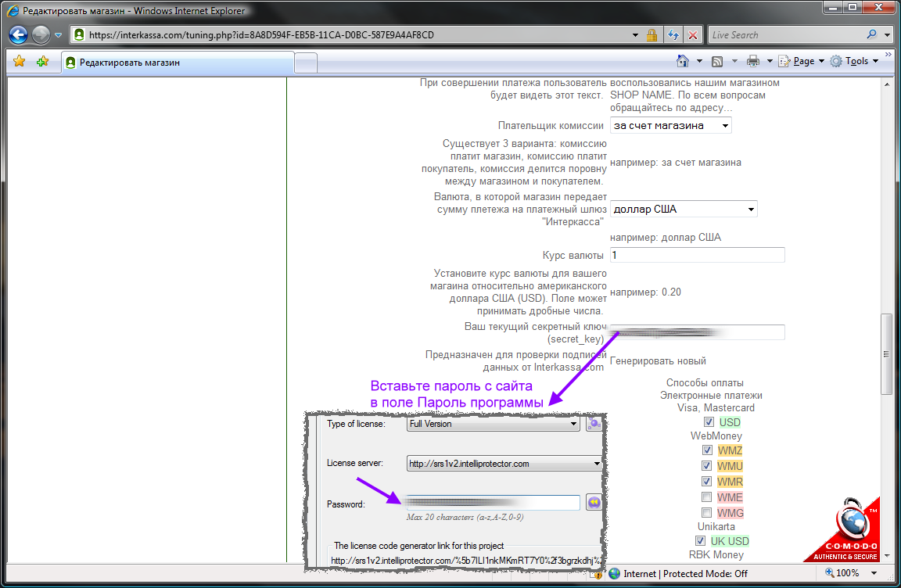Open the Home button dropdown arrow

699,61
